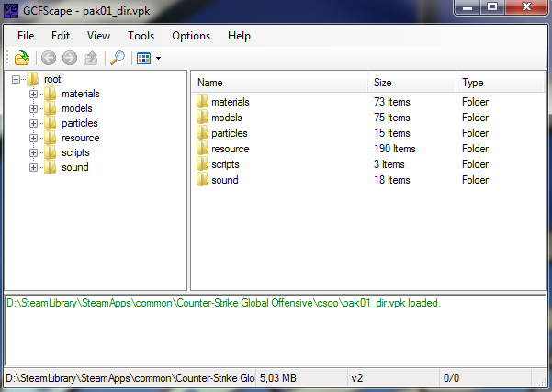Viewport: 552px width, 392px height.
Task: Sort by the Name column header
Action: (280, 83)
